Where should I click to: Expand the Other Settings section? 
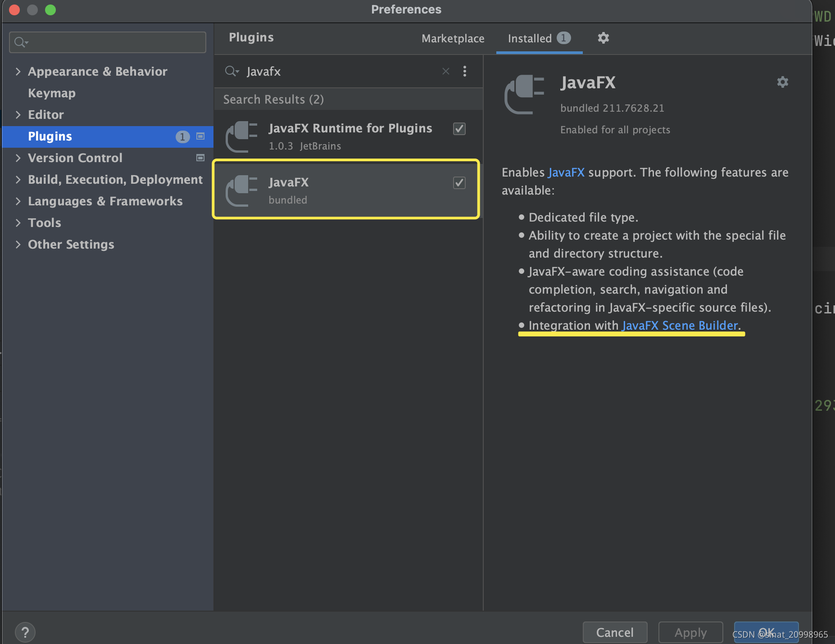18,244
